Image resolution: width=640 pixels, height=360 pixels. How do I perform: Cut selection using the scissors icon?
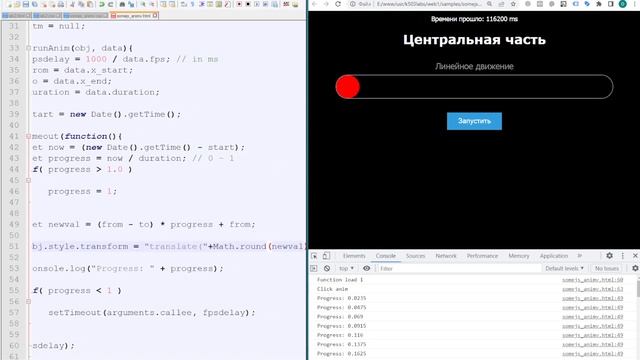click(72, 4)
